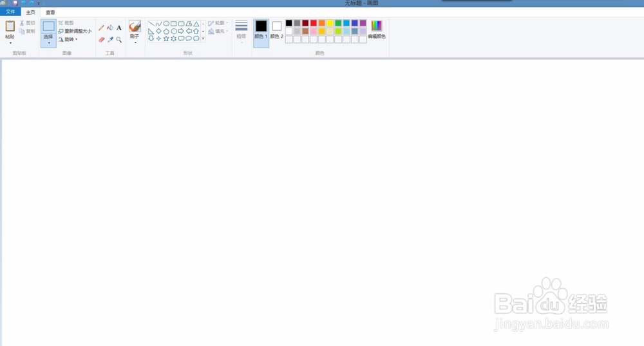Open the File (文件) menu
Viewport: 644px width, 346px height.
click(10, 12)
